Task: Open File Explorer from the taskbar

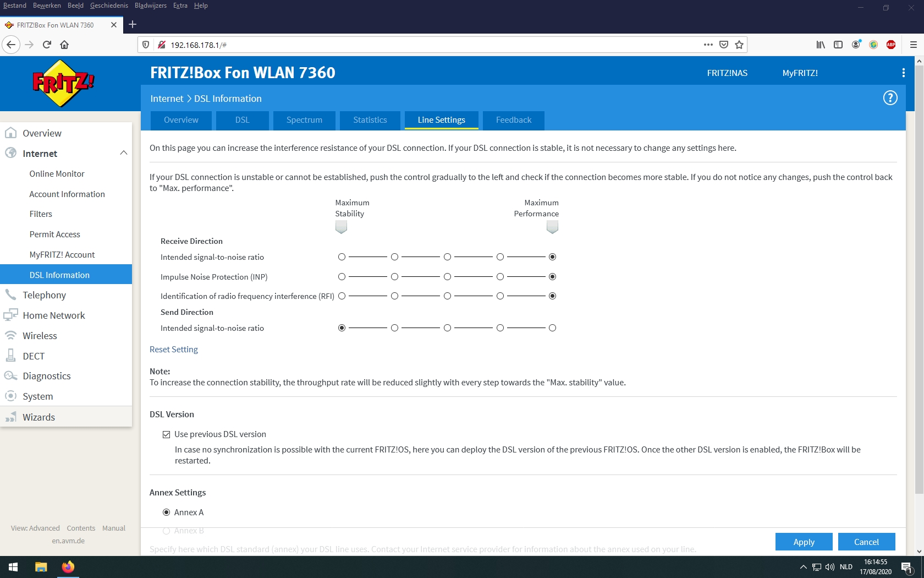Action: tap(41, 567)
